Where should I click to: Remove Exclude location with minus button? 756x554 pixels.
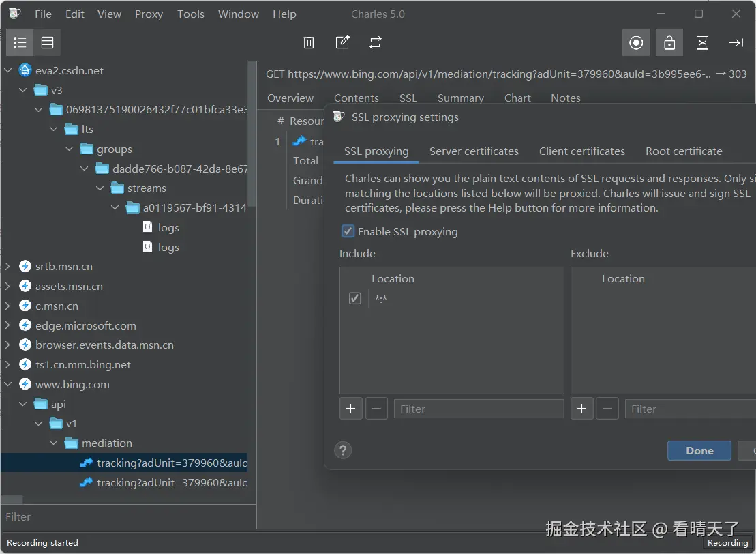click(x=607, y=409)
